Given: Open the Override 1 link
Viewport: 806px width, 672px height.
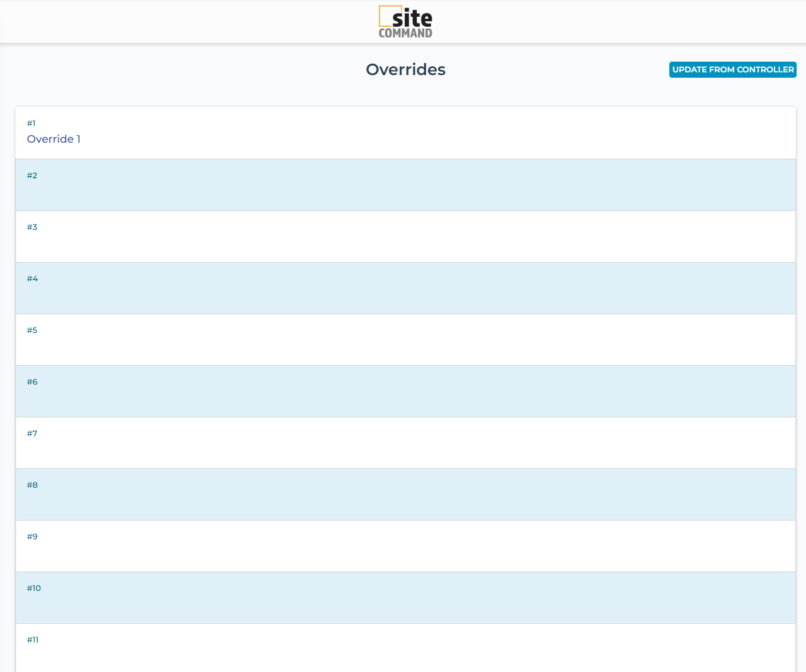Looking at the screenshot, I should 54,139.
